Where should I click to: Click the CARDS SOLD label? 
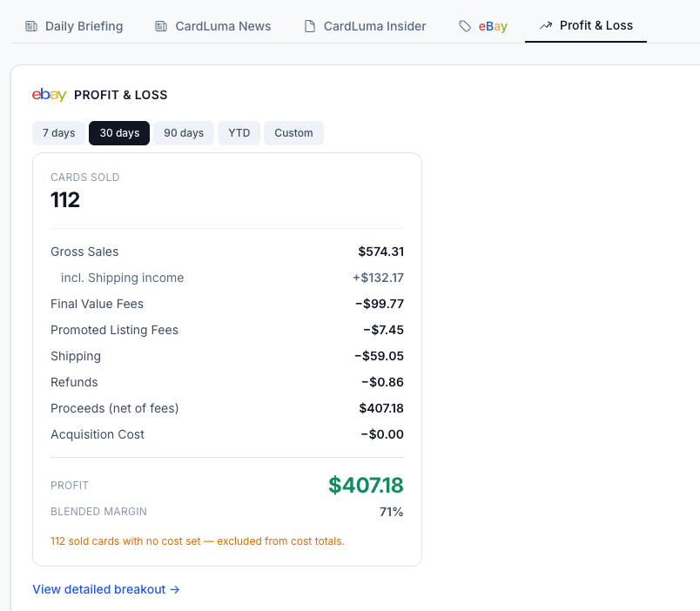[x=84, y=178]
